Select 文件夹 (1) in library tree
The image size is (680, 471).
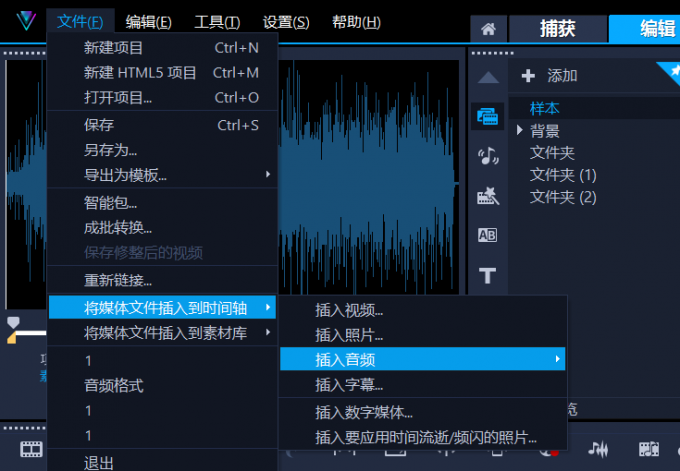coord(563,175)
